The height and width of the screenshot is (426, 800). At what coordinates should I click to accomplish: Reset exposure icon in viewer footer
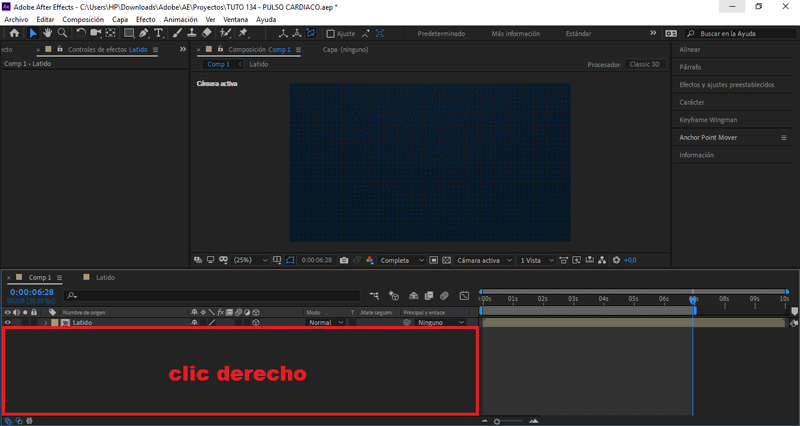[x=616, y=260]
